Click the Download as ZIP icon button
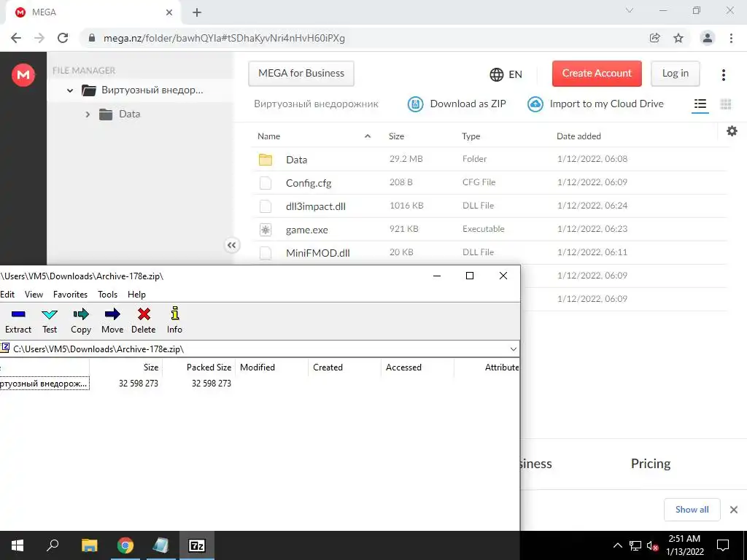This screenshot has width=747, height=560. point(415,104)
